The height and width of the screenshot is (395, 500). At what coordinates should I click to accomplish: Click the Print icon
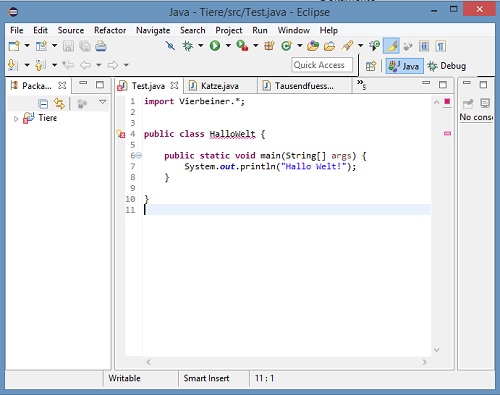(x=101, y=46)
